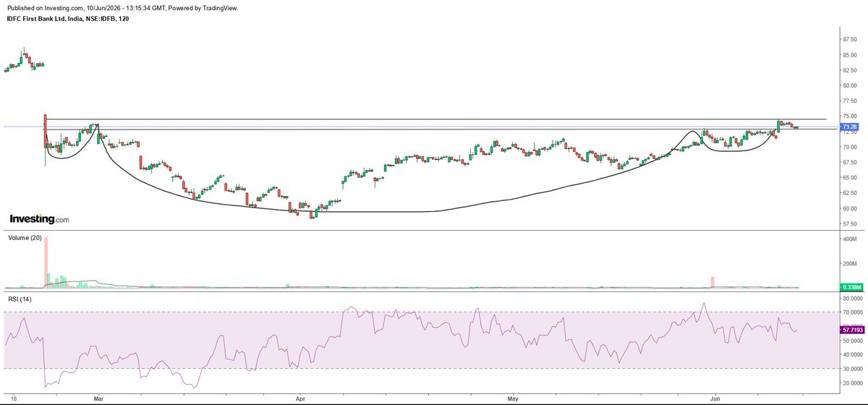Click the tallest red volume bar
This screenshot has width=868, height=405.
coord(46,263)
